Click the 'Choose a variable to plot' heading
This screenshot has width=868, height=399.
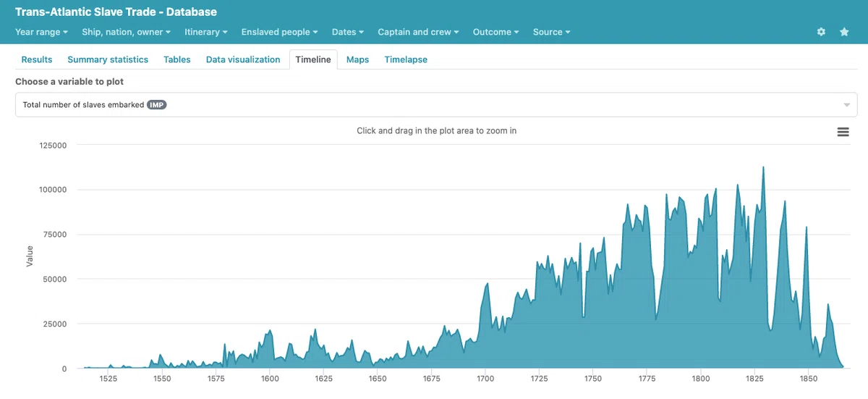coord(69,82)
